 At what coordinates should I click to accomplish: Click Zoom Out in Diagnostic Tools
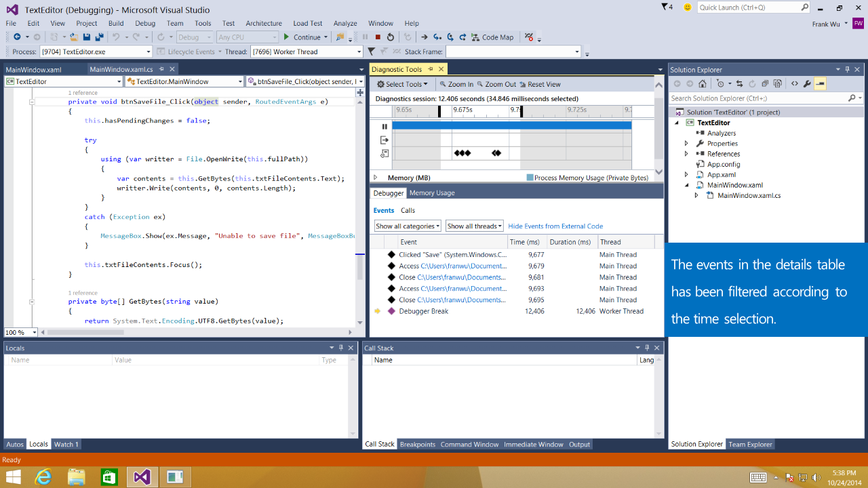point(496,84)
